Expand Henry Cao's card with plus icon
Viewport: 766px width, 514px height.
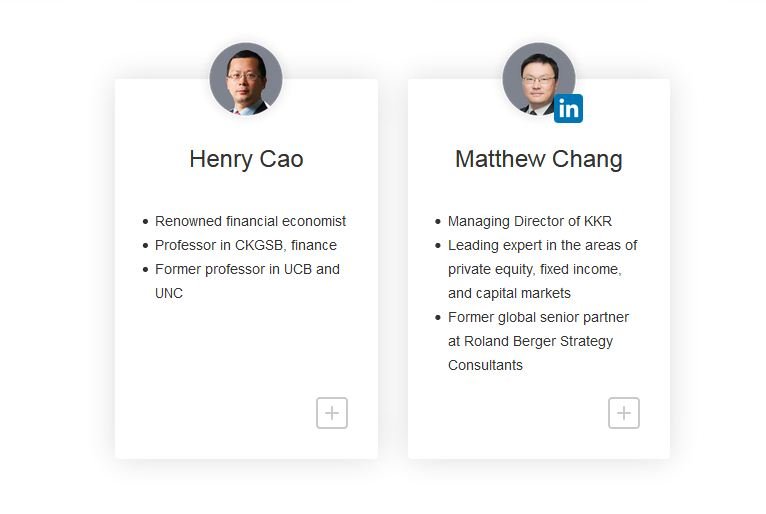[332, 413]
